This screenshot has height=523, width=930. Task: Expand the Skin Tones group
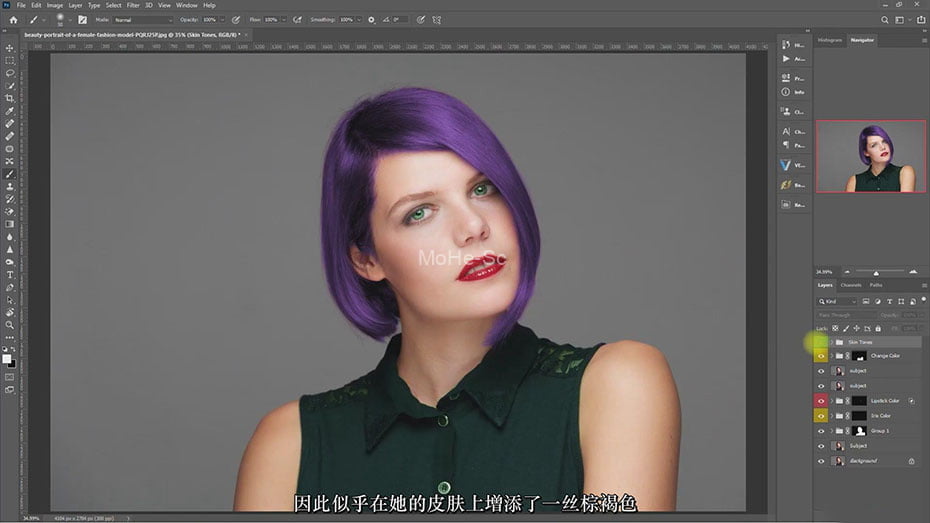pos(830,342)
